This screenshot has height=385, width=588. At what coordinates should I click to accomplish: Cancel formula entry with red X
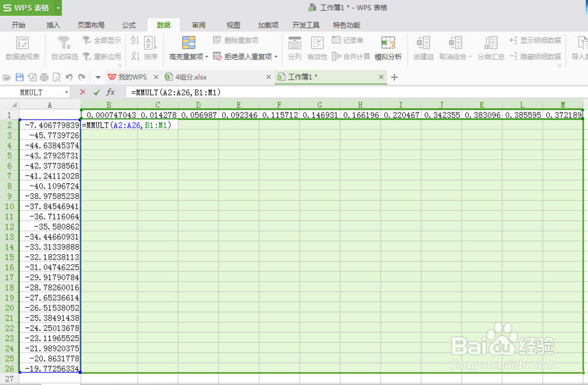[83, 92]
